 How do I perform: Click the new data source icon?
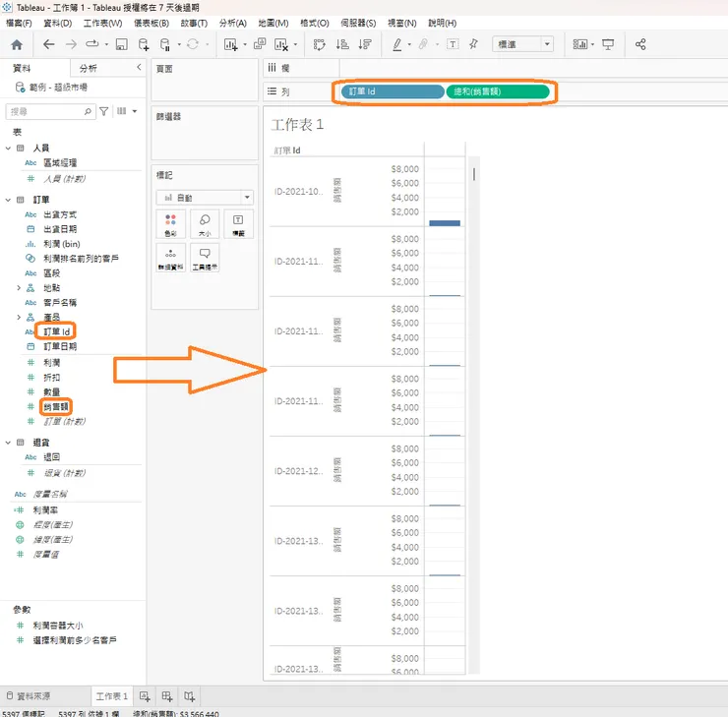click(x=144, y=44)
